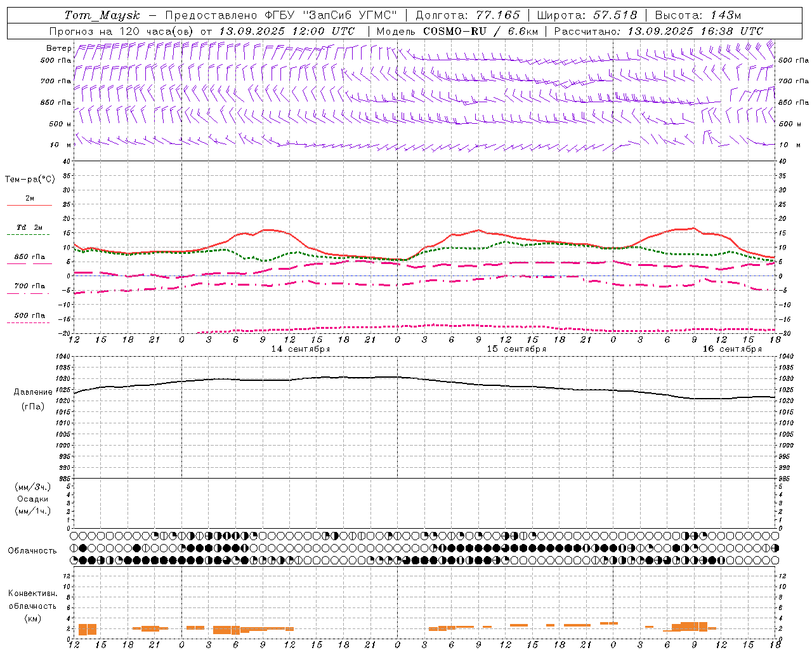Click '500 гПа' entry in temperature legend
The width and height of the screenshot is (812, 650).
point(30,315)
